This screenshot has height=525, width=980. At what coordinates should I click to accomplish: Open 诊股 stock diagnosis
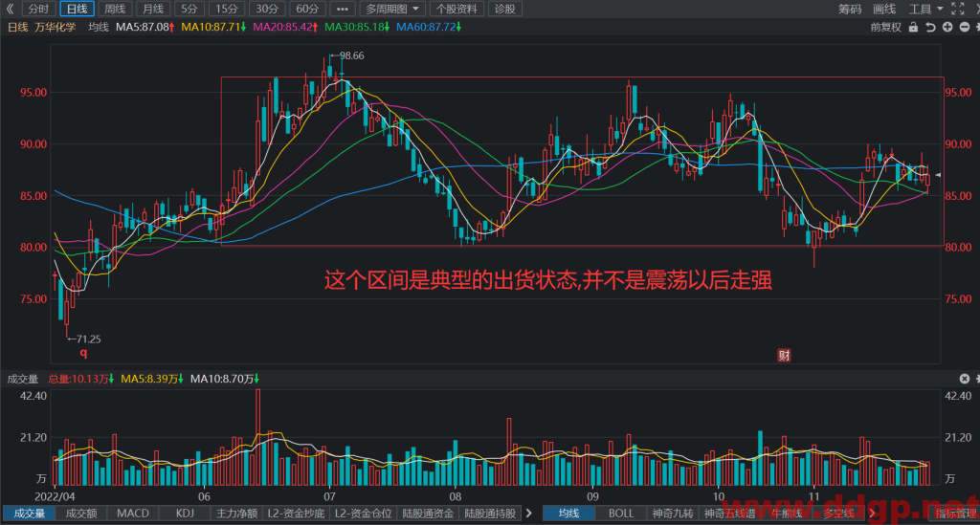(504, 9)
